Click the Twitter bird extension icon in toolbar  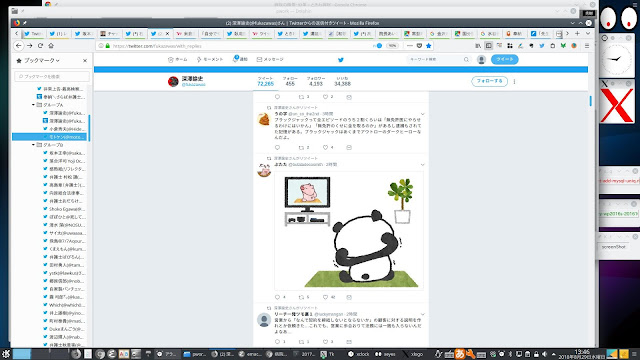click(x=542, y=46)
